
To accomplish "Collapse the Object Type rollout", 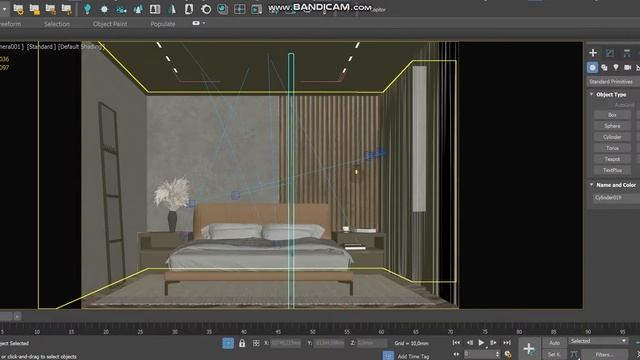I will click(x=591, y=94).
